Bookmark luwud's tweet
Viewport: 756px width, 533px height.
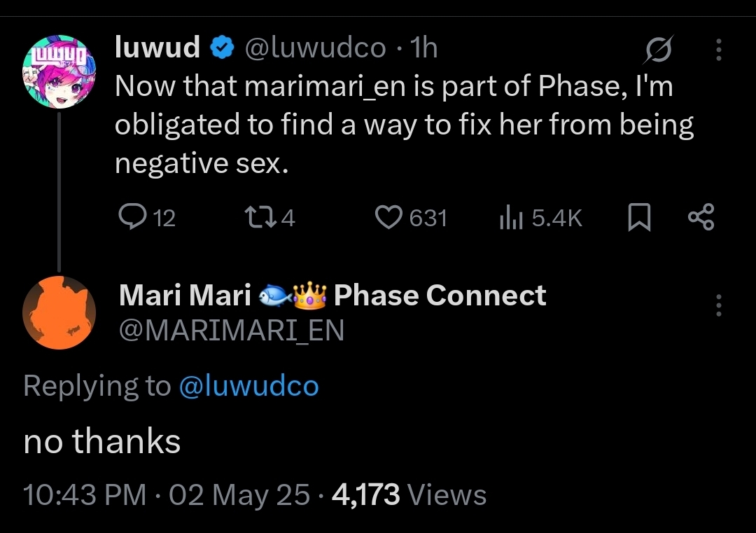(x=637, y=219)
